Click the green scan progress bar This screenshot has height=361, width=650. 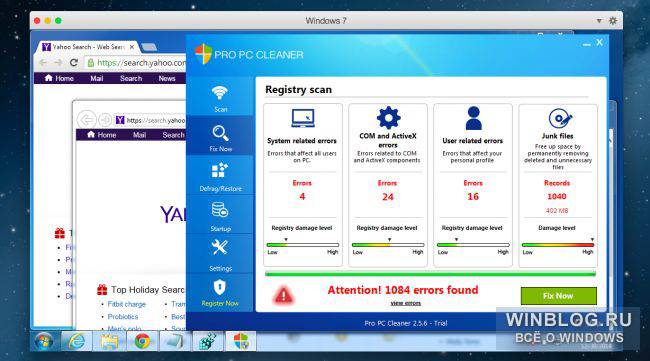430,274
